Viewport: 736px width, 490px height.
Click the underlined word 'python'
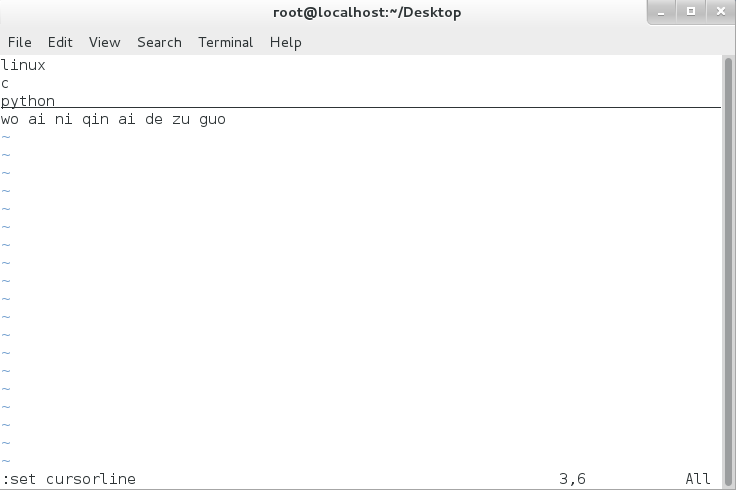(x=28, y=101)
